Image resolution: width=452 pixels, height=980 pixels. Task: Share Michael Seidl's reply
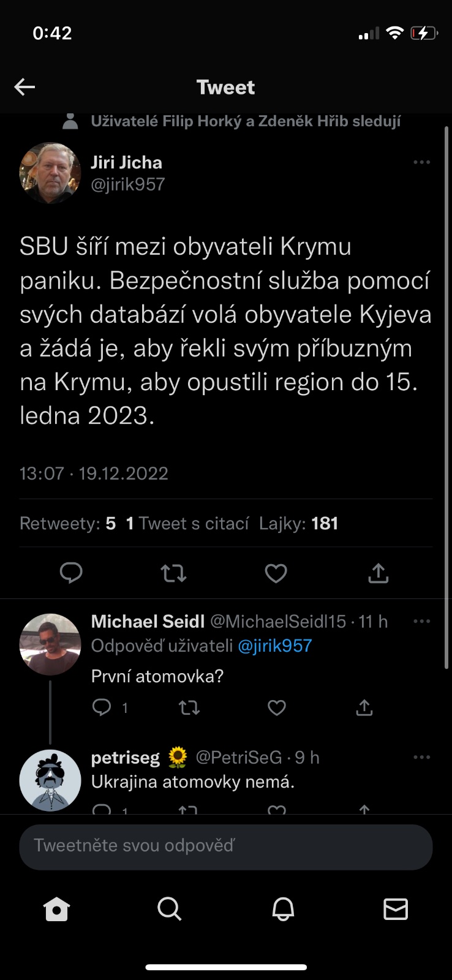pyautogui.click(x=364, y=708)
